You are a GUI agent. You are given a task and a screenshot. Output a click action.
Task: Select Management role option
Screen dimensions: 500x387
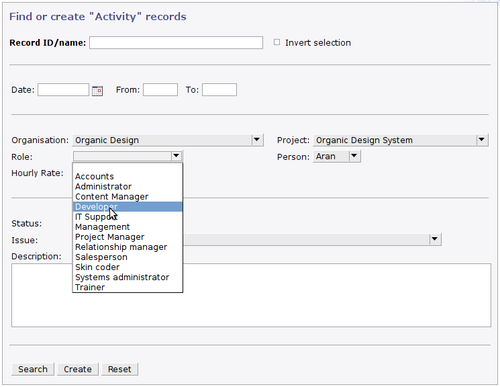pos(127,227)
